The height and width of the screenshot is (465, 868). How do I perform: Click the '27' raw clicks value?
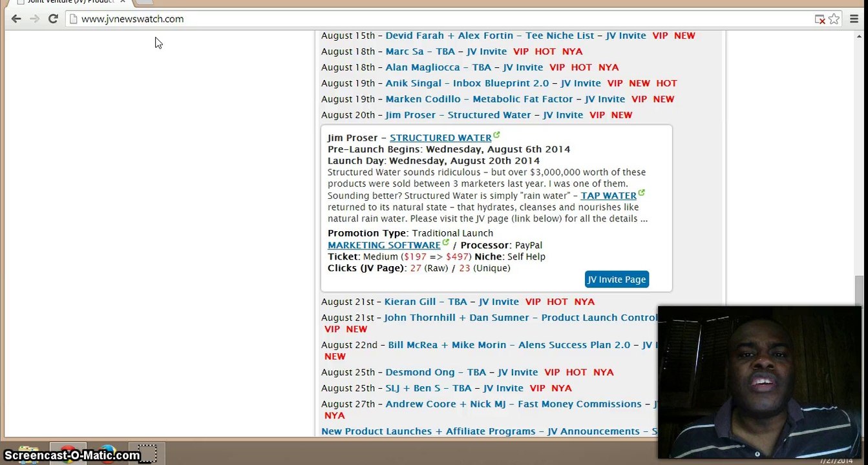tap(416, 268)
